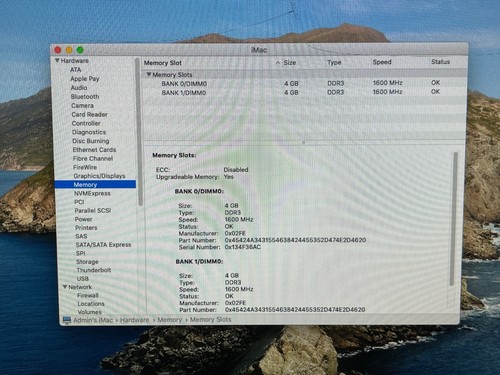Click Memory Slots in the path bar
The width and height of the screenshot is (500, 375).
210,319
